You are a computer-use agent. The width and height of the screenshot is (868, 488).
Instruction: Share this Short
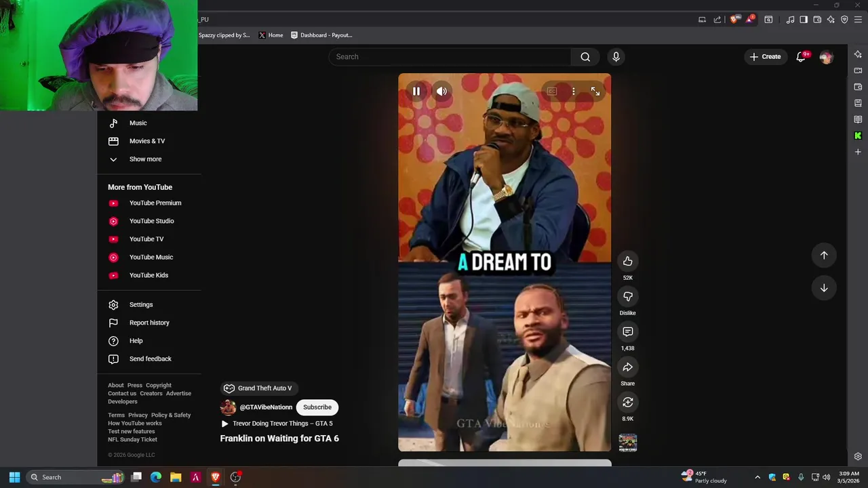(628, 367)
